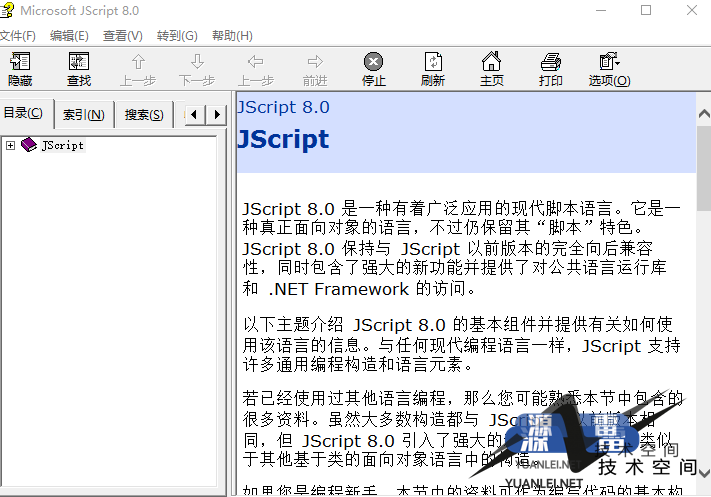
Task: Switch to the 搜索(S) search tab
Action: click(x=144, y=115)
